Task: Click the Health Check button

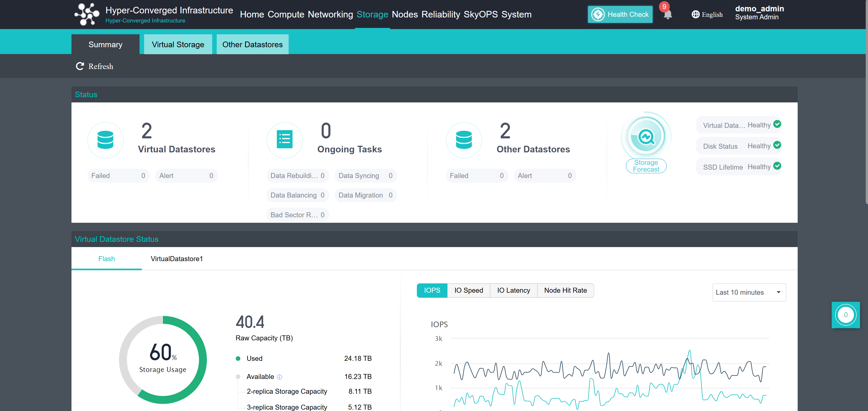Action: (620, 15)
